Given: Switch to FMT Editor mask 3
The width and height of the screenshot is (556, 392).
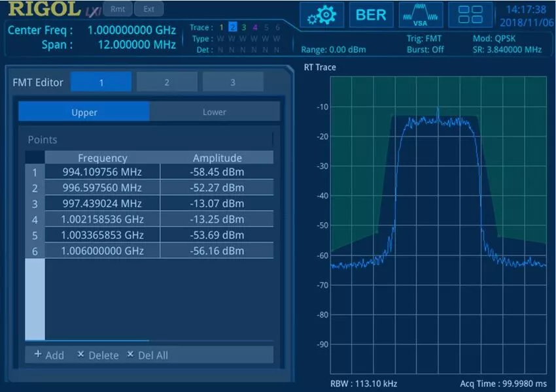Looking at the screenshot, I should (x=233, y=82).
